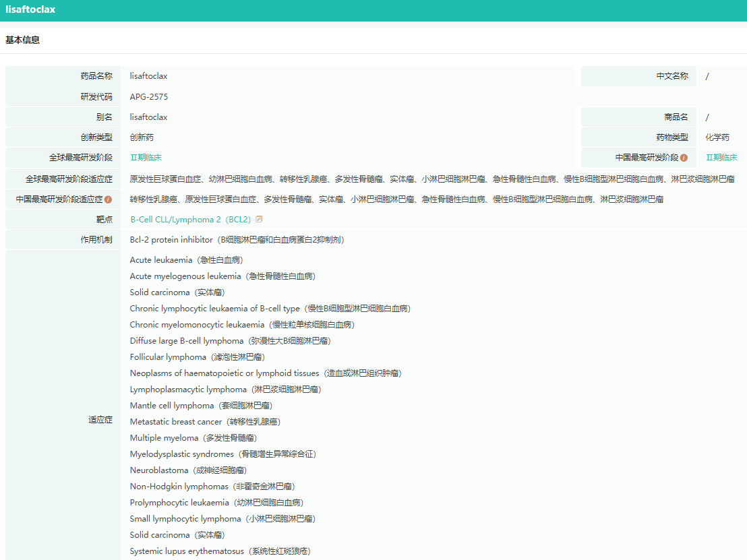
Task: Click the info icon beside 中国最高研发阶段
Action: (684, 158)
